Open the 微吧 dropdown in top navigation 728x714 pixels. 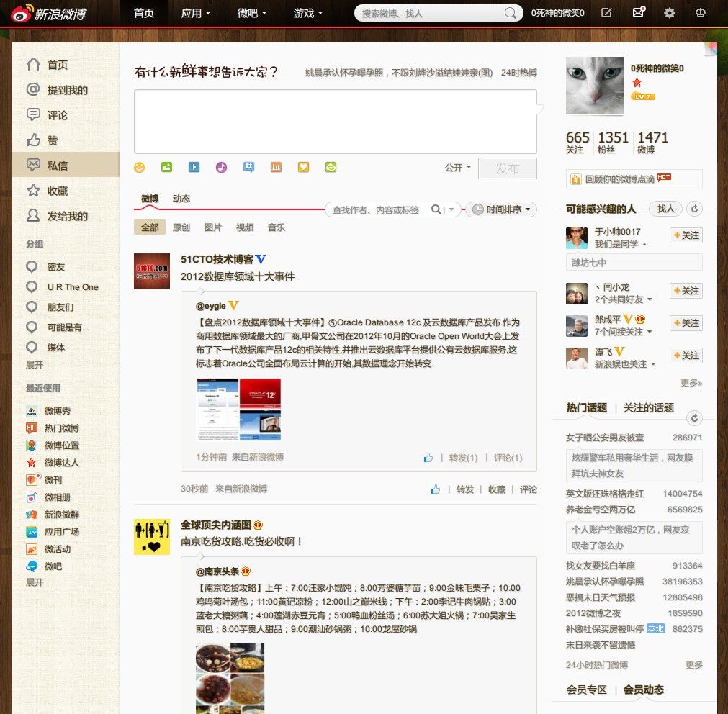point(251,14)
